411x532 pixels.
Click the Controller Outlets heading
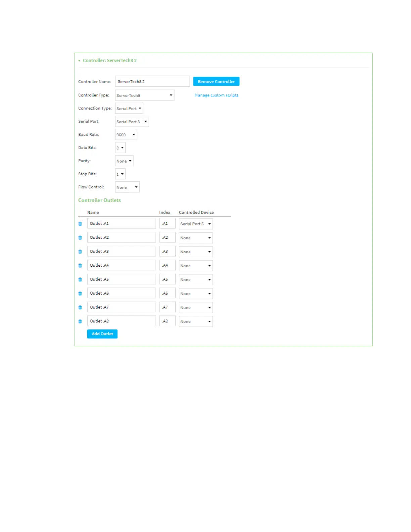pyautogui.click(x=99, y=200)
